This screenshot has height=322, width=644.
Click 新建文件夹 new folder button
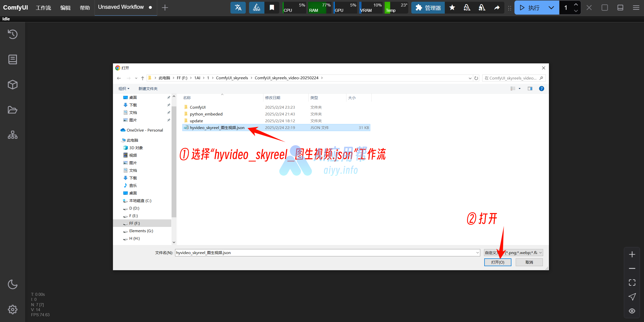tap(148, 89)
